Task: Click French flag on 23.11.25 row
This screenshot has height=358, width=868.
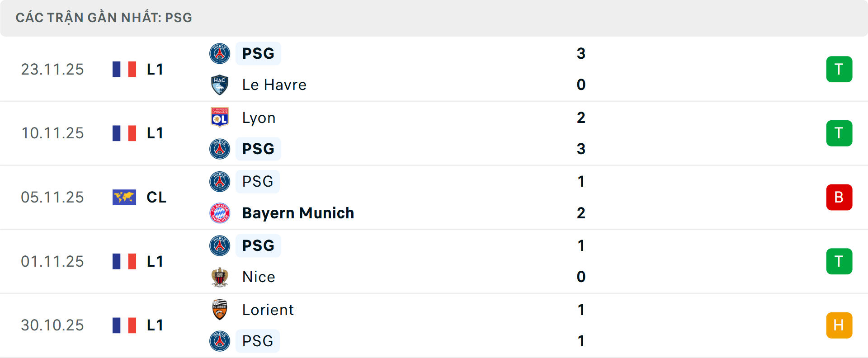Action: click(124, 69)
